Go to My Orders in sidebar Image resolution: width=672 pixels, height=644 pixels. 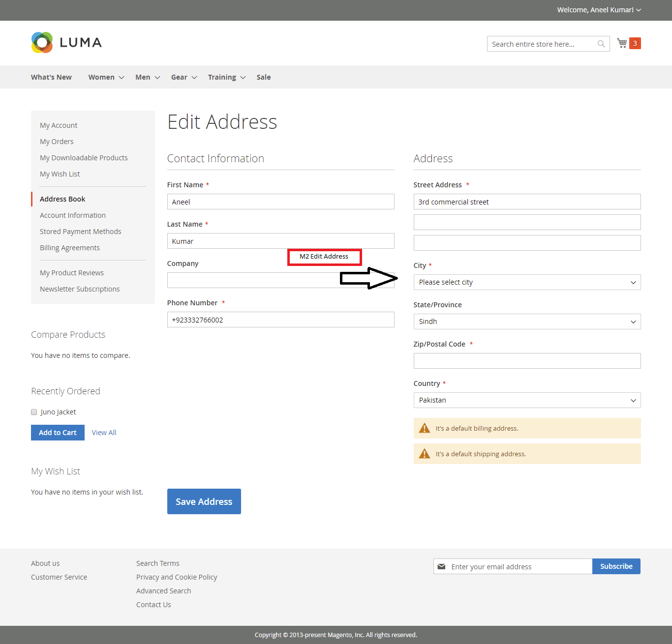pos(57,142)
